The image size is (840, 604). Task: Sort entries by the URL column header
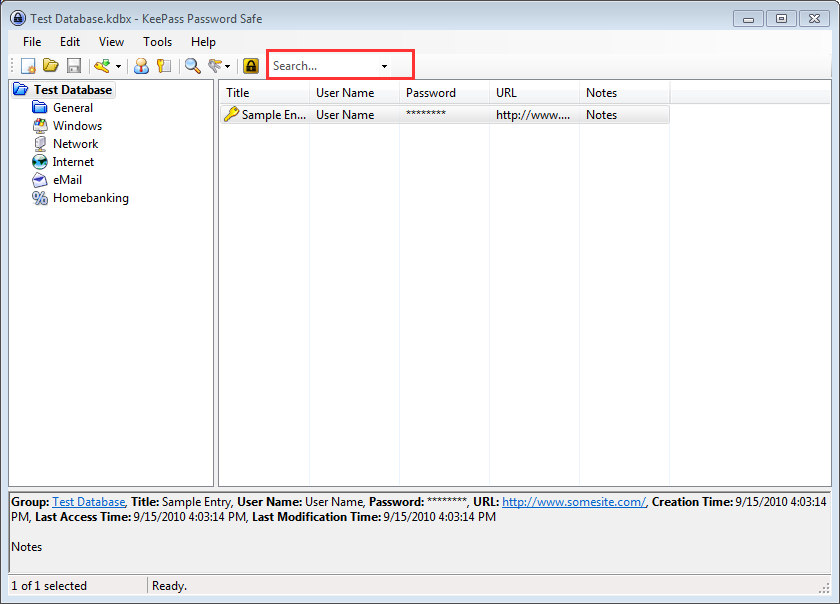(x=535, y=93)
